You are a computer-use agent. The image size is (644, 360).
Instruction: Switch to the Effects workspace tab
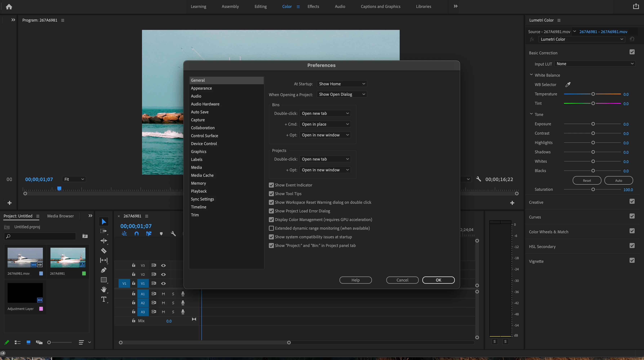pos(313,6)
